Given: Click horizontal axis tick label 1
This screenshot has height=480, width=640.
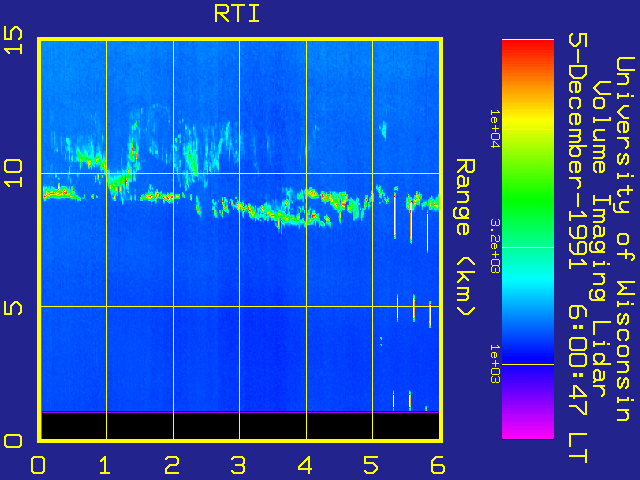Looking at the screenshot, I should tap(104, 465).
